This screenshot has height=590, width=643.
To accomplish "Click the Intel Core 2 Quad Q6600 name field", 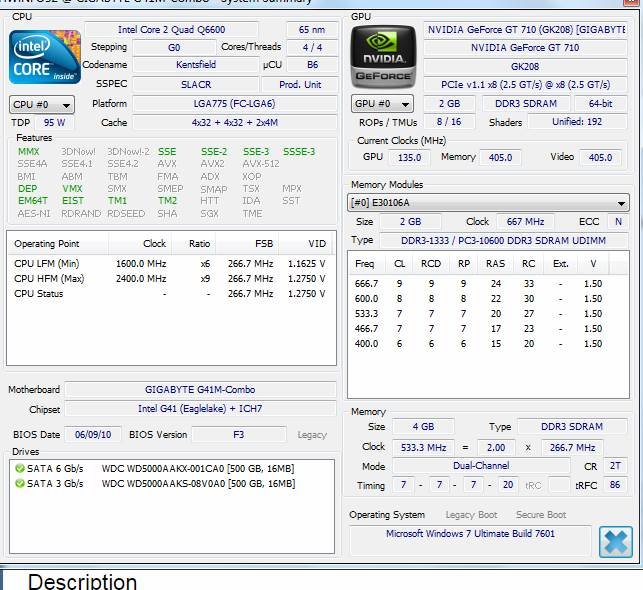I will (171, 30).
